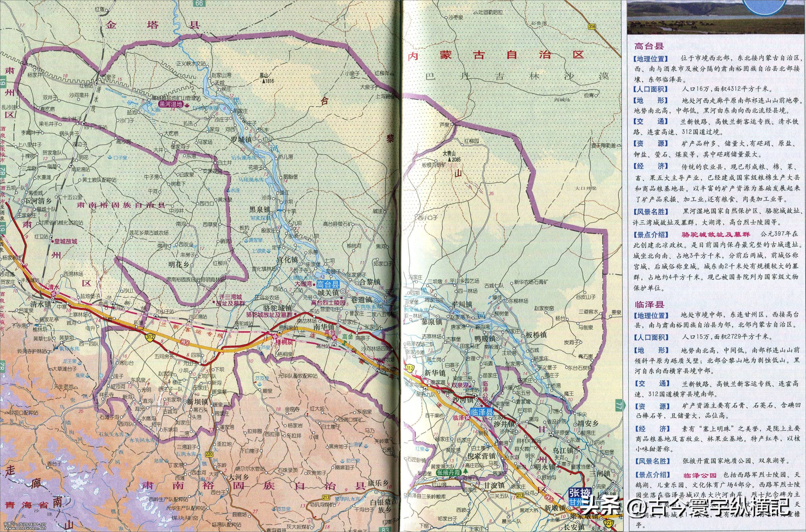
Task: Click the 大青山 2085 peak marker
Action: 450,159
